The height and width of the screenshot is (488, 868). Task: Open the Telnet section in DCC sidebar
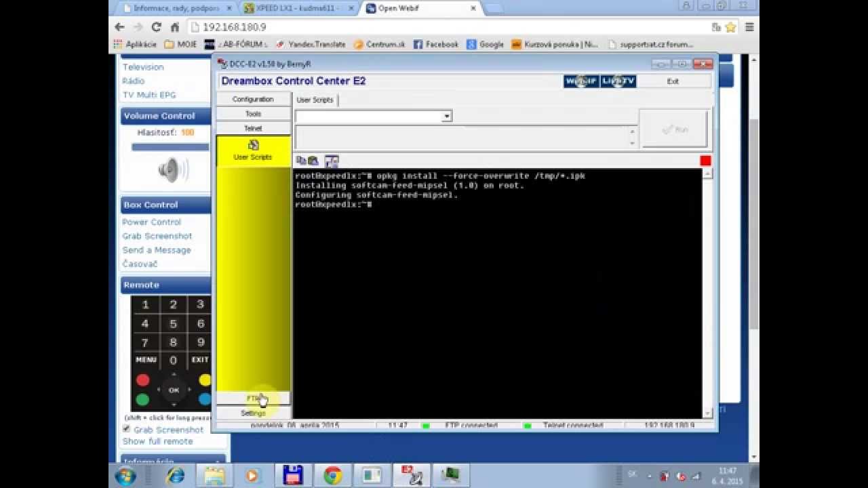pyautogui.click(x=253, y=128)
